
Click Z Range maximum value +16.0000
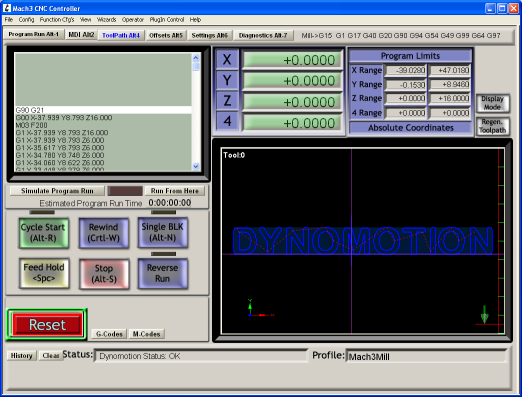tap(450, 99)
